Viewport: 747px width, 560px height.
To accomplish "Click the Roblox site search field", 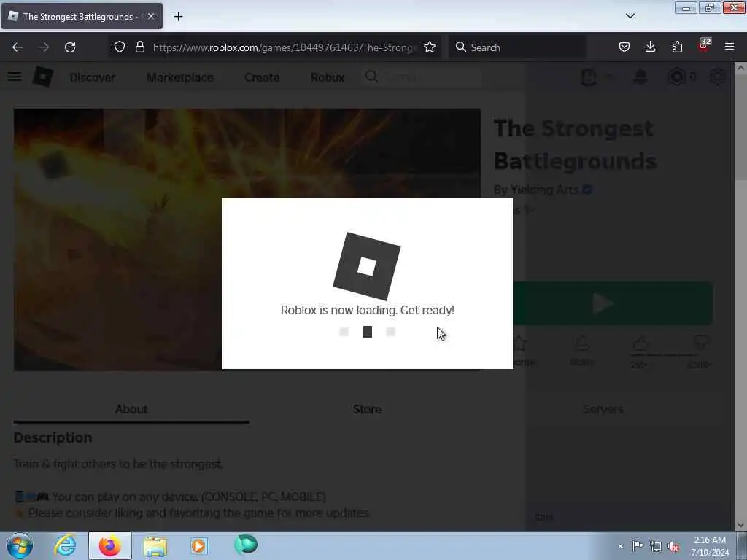I will [422, 77].
